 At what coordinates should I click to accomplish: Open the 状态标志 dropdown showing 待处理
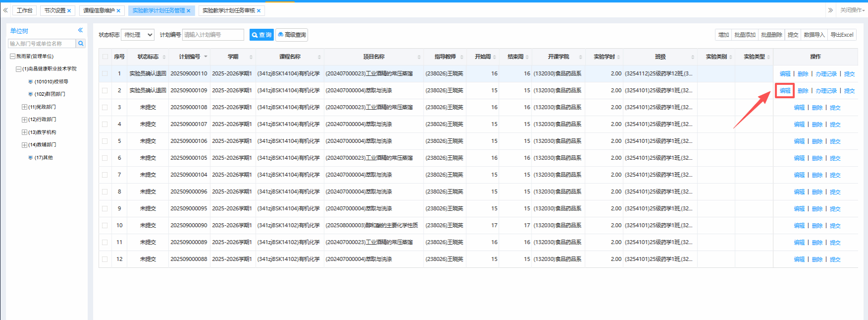(x=138, y=35)
